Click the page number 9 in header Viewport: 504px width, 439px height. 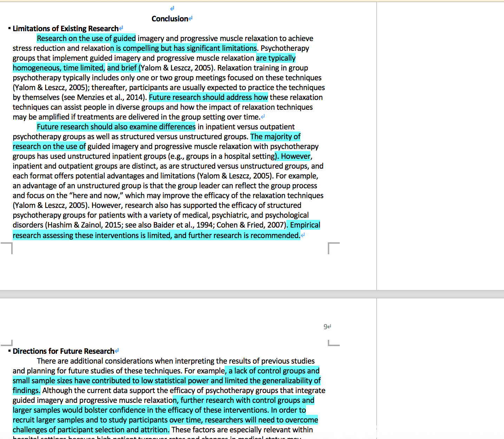tap(325, 327)
